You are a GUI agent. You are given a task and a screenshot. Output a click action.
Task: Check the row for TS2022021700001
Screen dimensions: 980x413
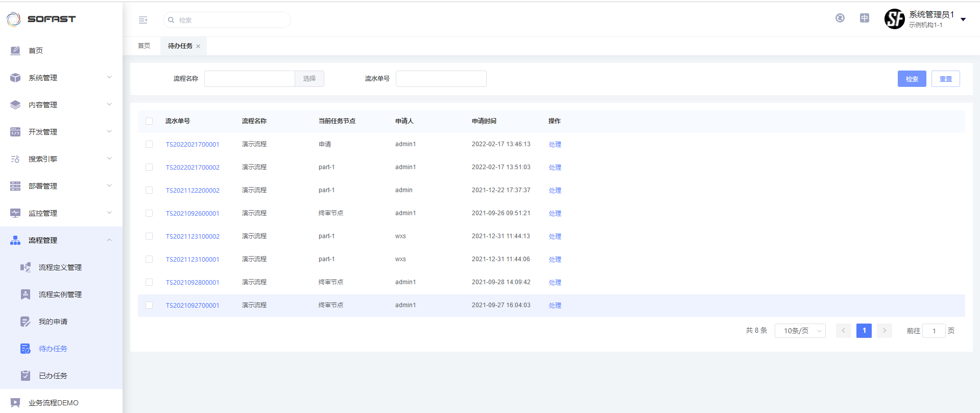(149, 144)
